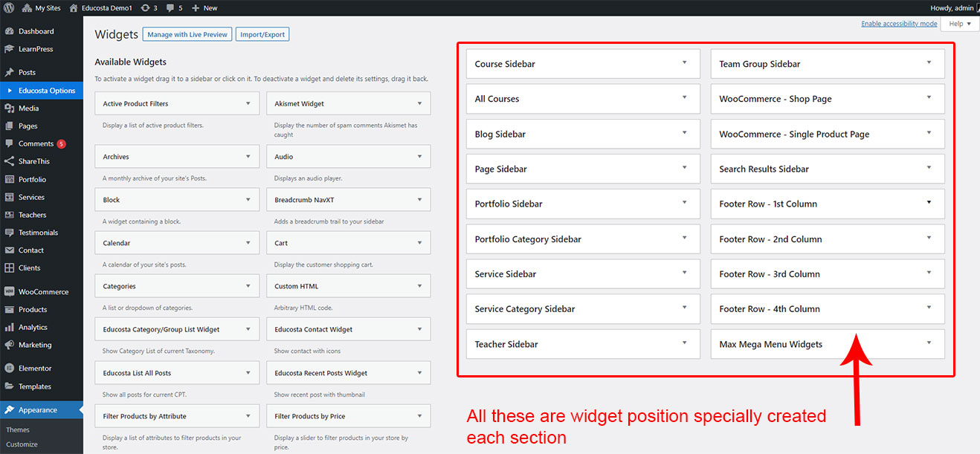This screenshot has height=454, width=980.
Task: Expand the Calendar widget arrow
Action: (248, 243)
